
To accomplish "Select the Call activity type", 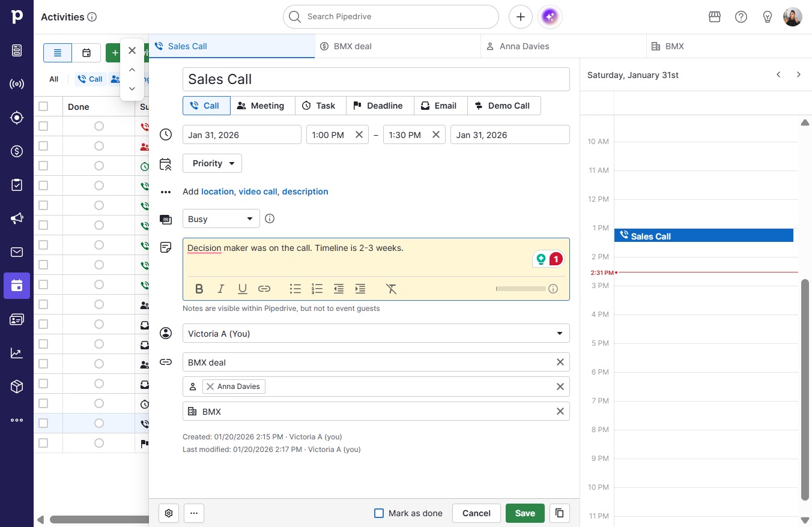I will [x=206, y=106].
